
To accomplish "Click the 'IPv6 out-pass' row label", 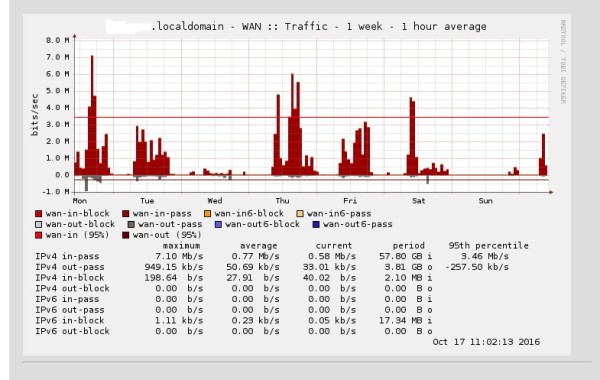I will click(x=70, y=310).
